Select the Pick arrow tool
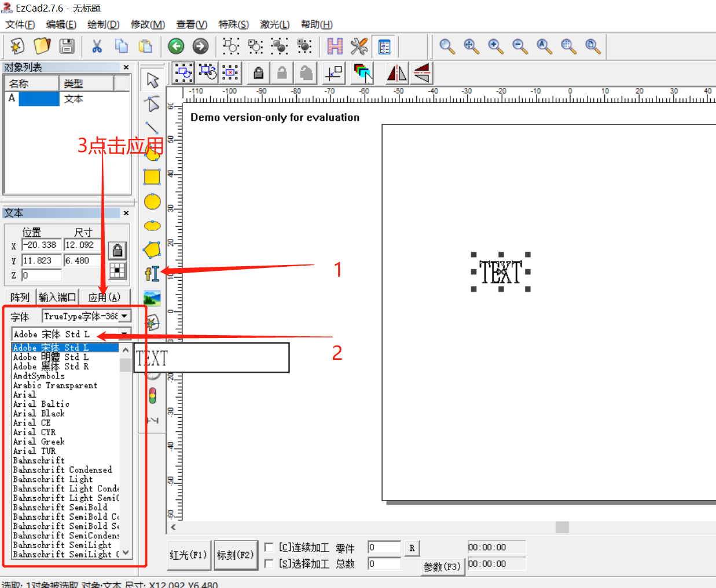The height and width of the screenshot is (588, 716). [152, 80]
